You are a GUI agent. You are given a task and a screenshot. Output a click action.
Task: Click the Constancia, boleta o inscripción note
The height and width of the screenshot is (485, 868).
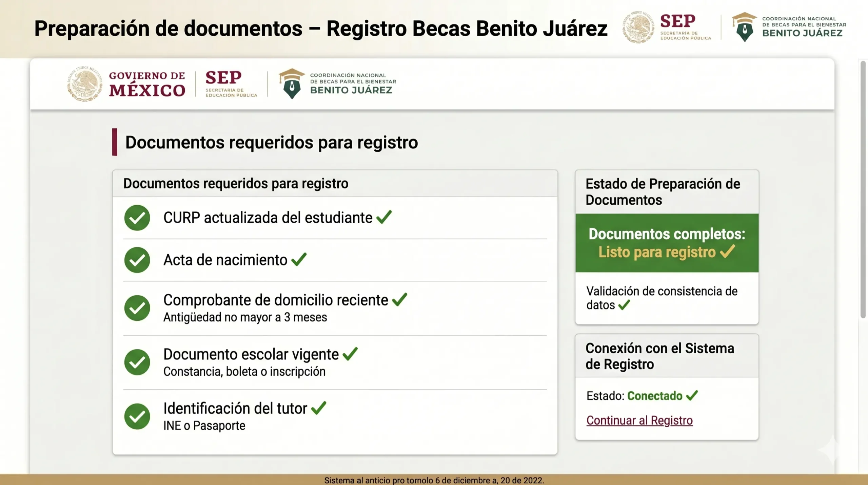coord(244,372)
